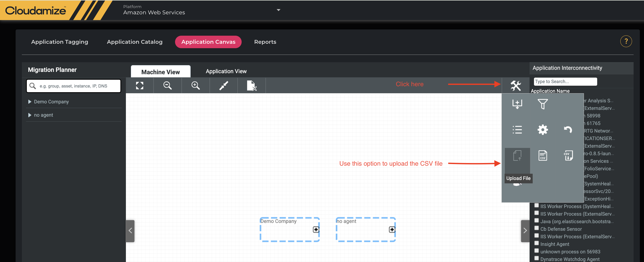This screenshot has height=262, width=644.
Task: Click the Upload File icon
Action: coord(517,156)
